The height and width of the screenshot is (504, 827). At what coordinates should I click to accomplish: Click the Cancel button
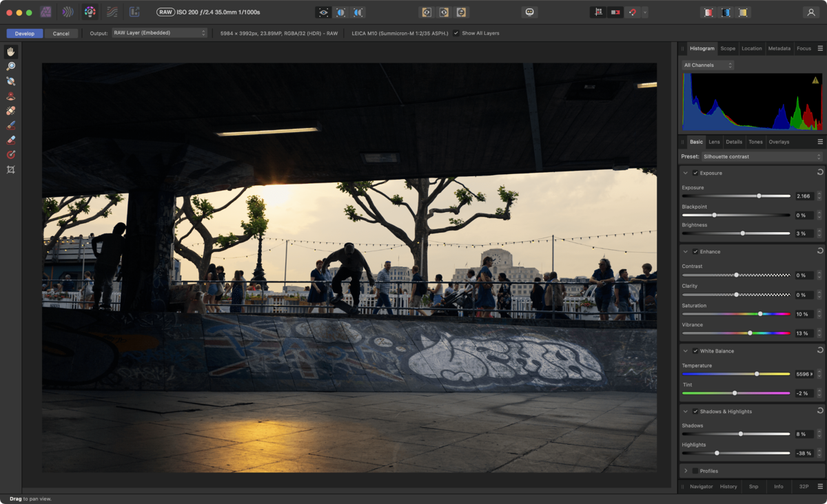click(x=61, y=33)
